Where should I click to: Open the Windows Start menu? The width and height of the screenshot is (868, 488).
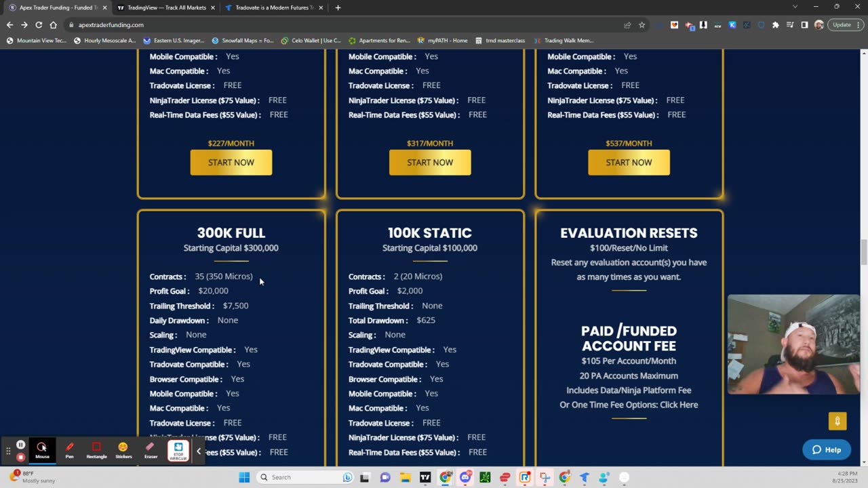point(244,477)
